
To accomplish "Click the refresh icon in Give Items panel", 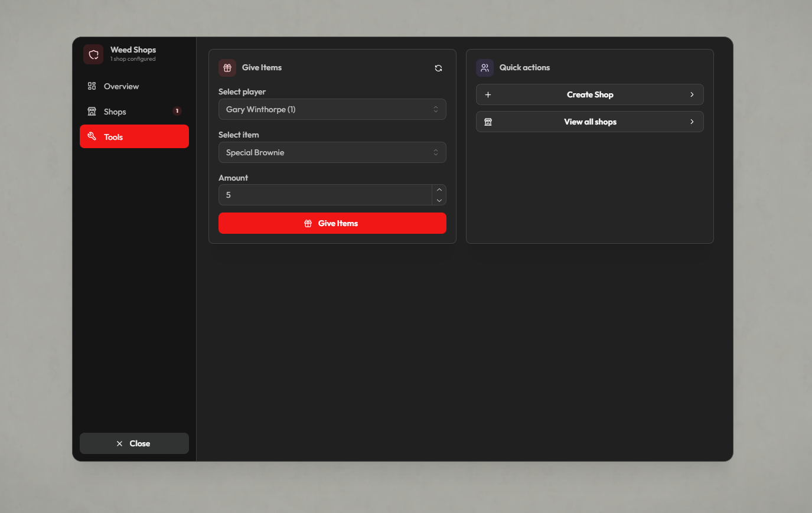I will pos(438,68).
